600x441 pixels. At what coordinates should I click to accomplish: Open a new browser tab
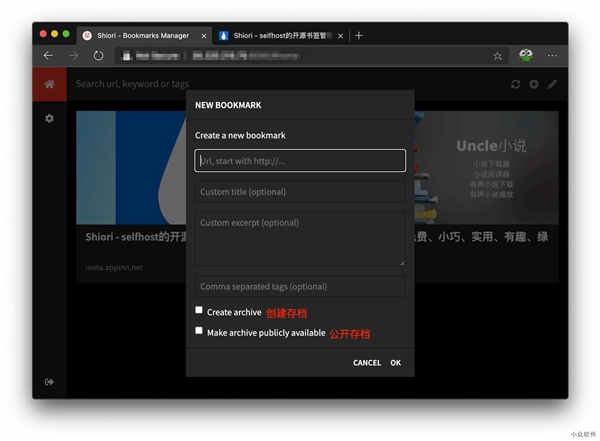(359, 35)
